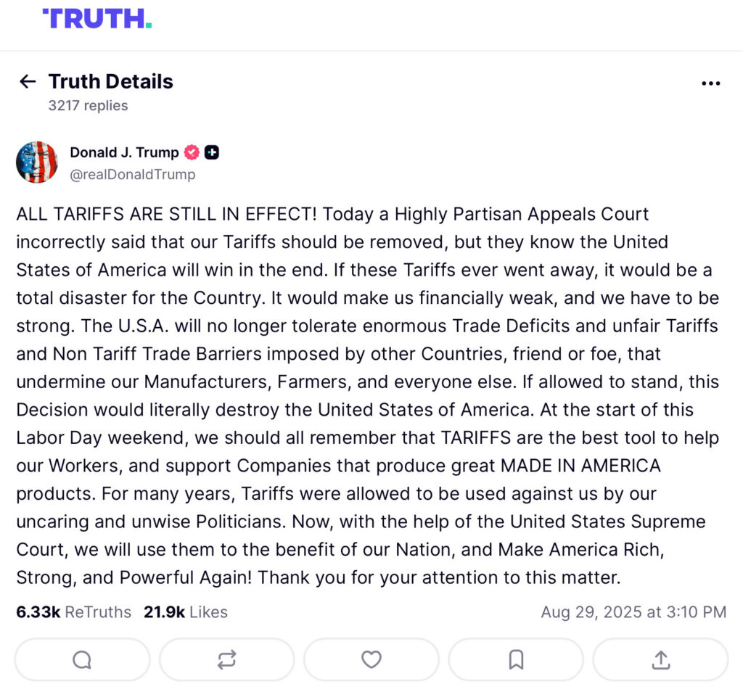Click the Truth Details heading
Image resolution: width=743 pixels, height=700 pixels.
click(x=110, y=81)
